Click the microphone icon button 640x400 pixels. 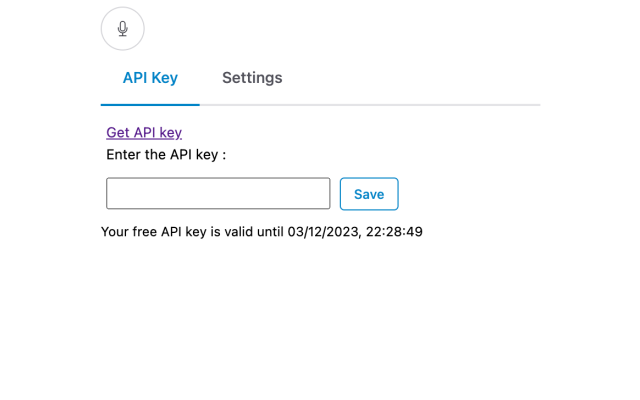[x=122, y=29]
